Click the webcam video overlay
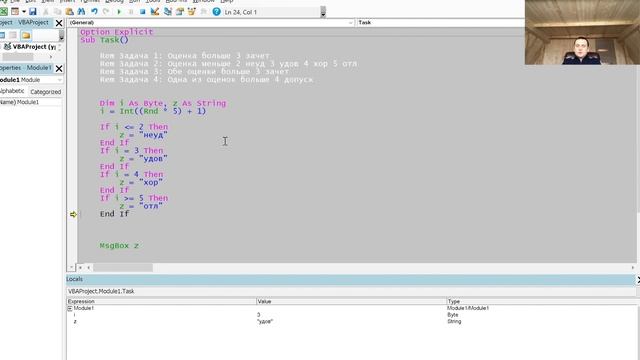This screenshot has height=360, width=640. [582, 32]
